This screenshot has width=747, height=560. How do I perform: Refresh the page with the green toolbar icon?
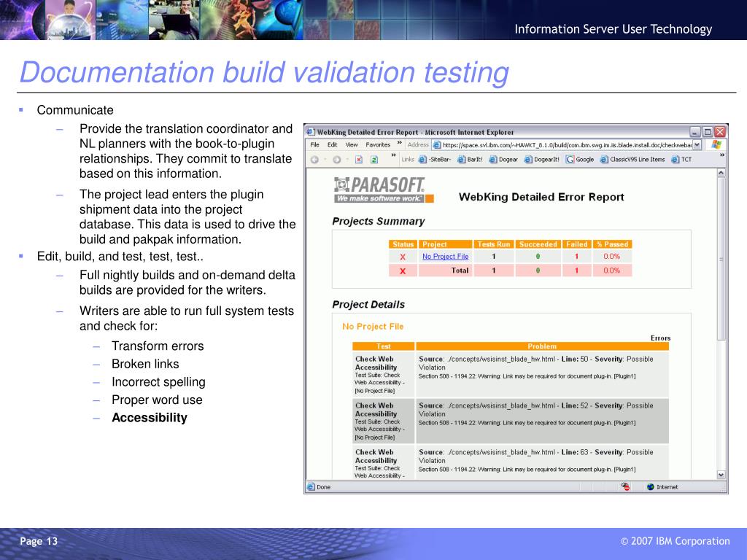pyautogui.click(x=374, y=160)
